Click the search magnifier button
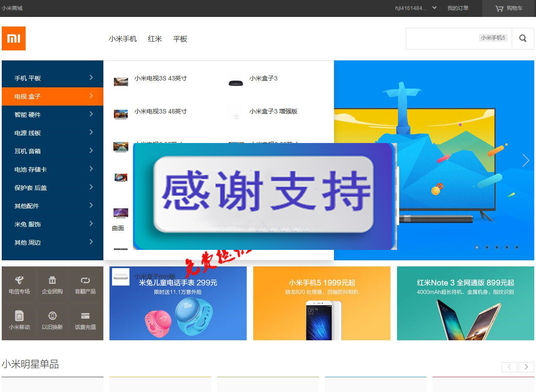536x392 pixels. [x=523, y=38]
